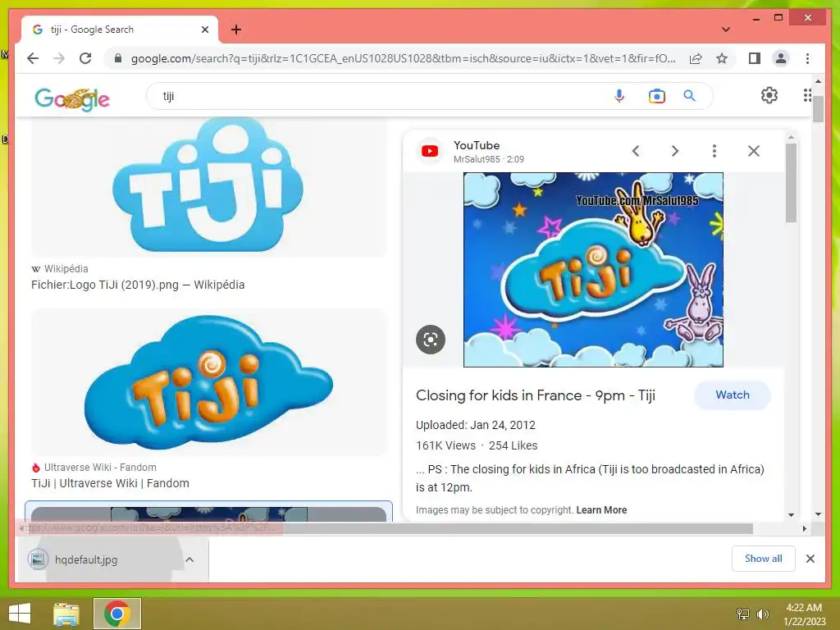
Task: Search inside image with Lens button
Action: tap(431, 340)
